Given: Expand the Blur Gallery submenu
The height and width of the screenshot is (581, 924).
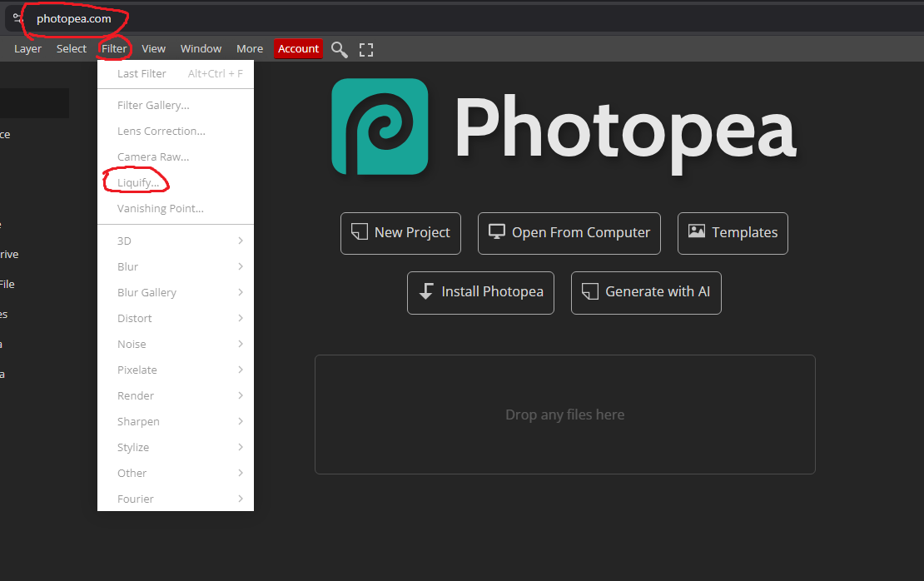Looking at the screenshot, I should 176,293.
